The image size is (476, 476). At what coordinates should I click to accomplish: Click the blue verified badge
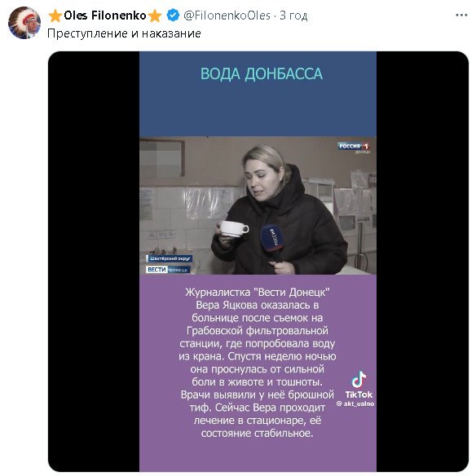(x=173, y=15)
